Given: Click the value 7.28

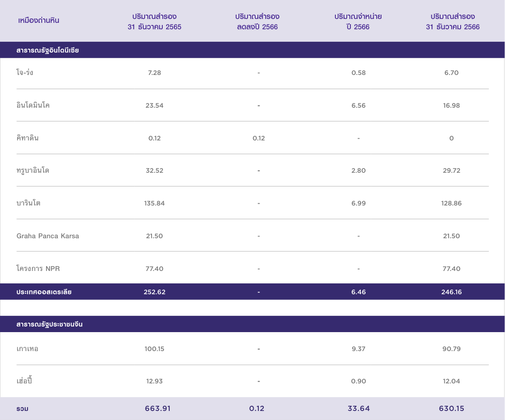Looking at the screenshot, I should 155,73.
